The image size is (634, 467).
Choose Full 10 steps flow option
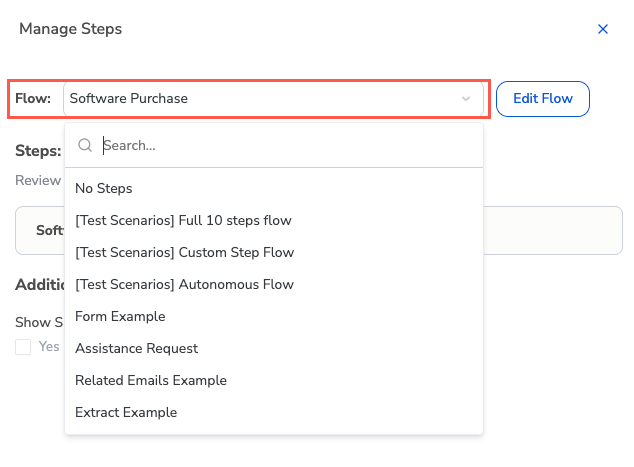point(274,220)
